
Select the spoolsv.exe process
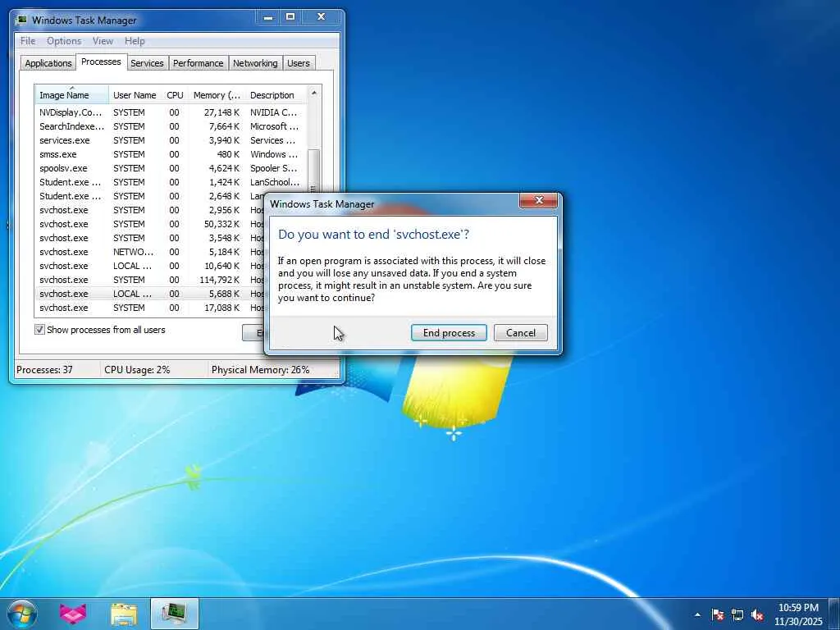tap(171, 168)
